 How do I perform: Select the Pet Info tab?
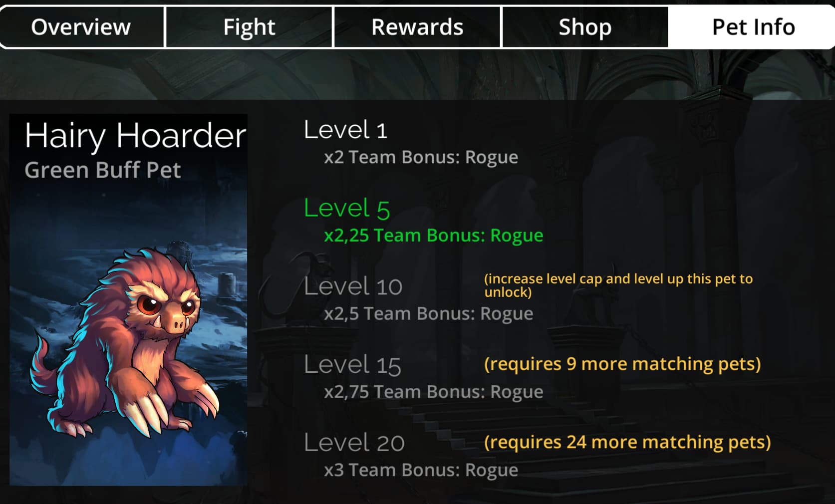coord(753,27)
